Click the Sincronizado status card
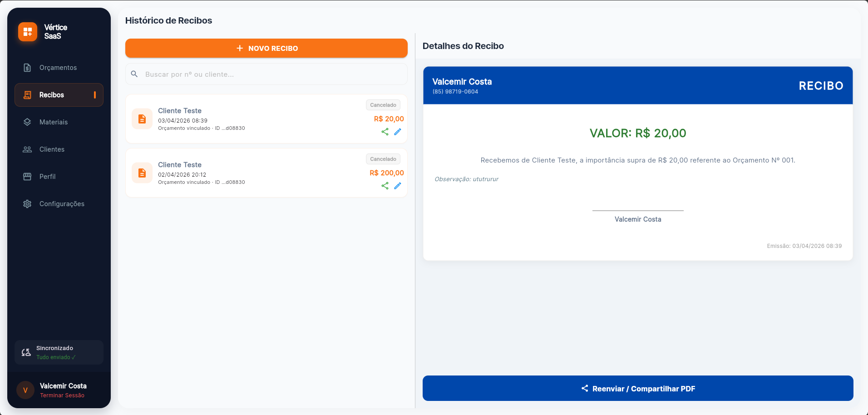Viewport: 868px width, 415px height. coord(59,352)
